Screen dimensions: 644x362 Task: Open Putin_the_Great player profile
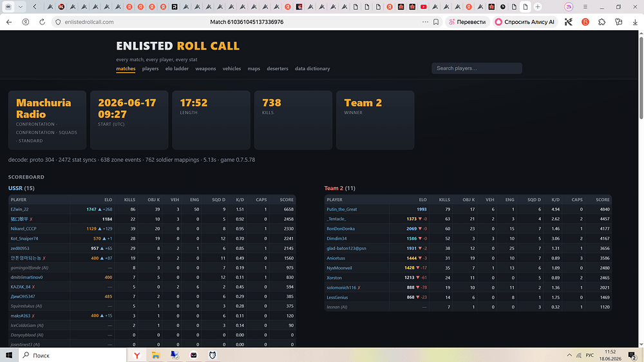(x=342, y=209)
